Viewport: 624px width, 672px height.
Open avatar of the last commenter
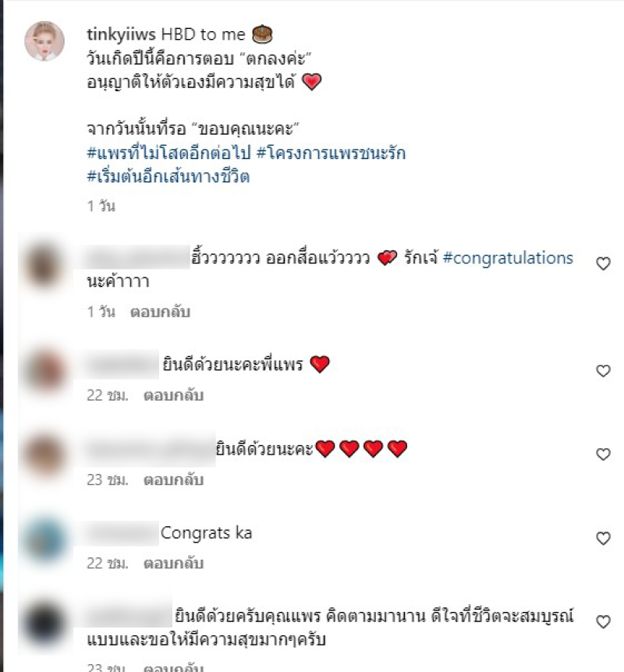point(44,623)
